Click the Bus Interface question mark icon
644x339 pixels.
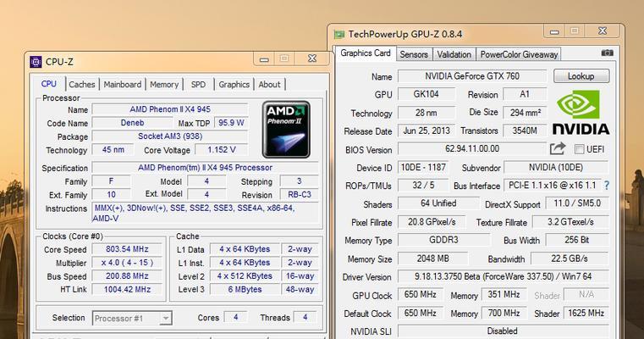(607, 186)
